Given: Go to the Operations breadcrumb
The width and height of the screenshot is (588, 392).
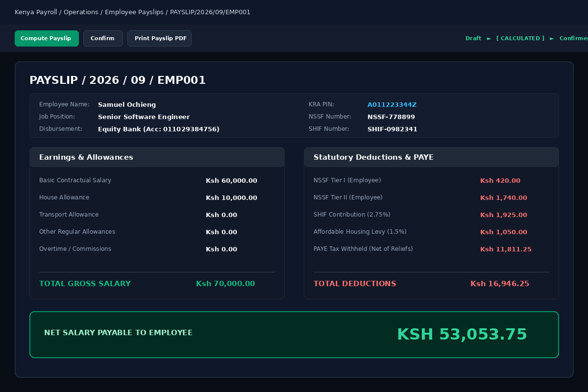Looking at the screenshot, I should pyautogui.click(x=81, y=12).
